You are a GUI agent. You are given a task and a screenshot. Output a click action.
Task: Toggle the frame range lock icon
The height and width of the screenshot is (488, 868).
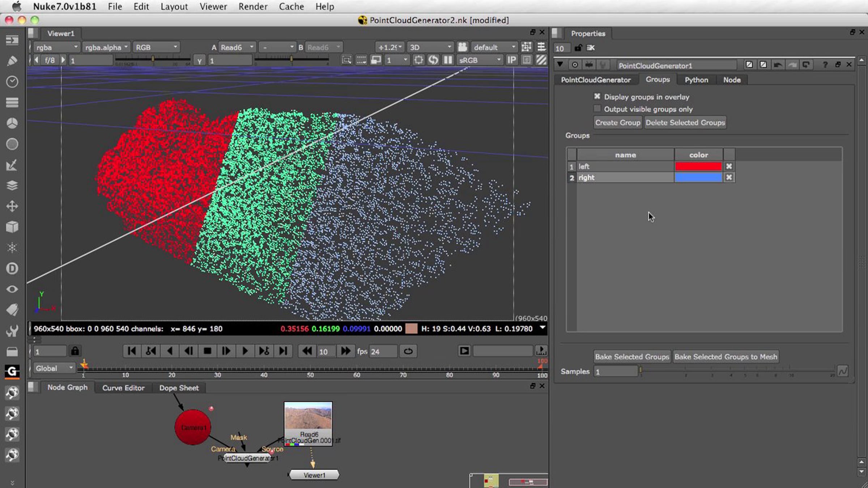[x=75, y=351]
